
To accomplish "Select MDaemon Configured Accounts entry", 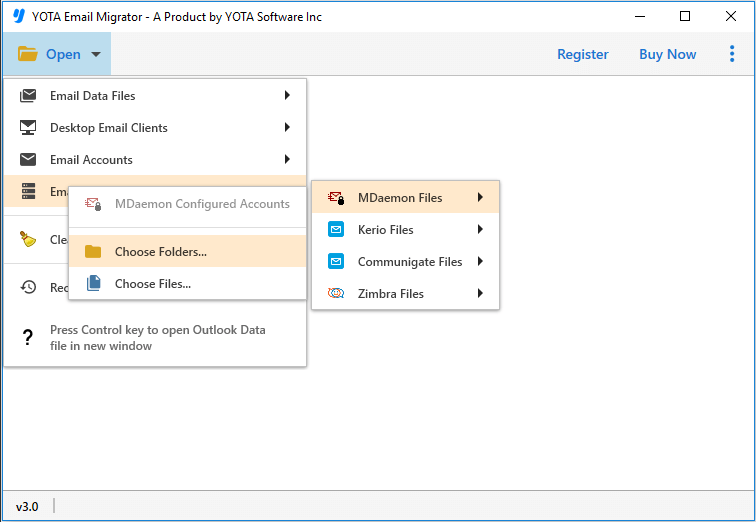I will click(187, 204).
